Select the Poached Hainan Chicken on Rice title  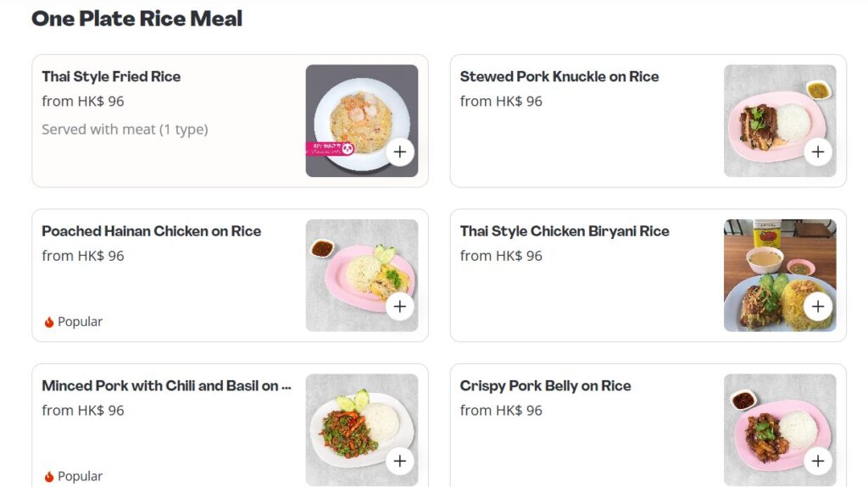tap(152, 230)
